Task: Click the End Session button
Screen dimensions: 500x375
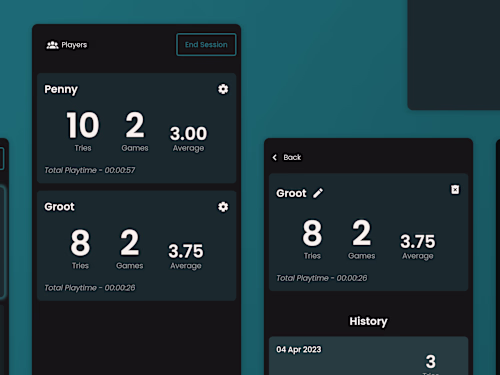Action: pyautogui.click(x=206, y=44)
